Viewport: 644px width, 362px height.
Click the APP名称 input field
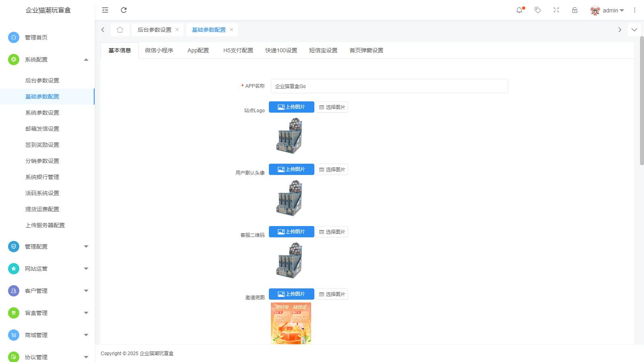389,86
